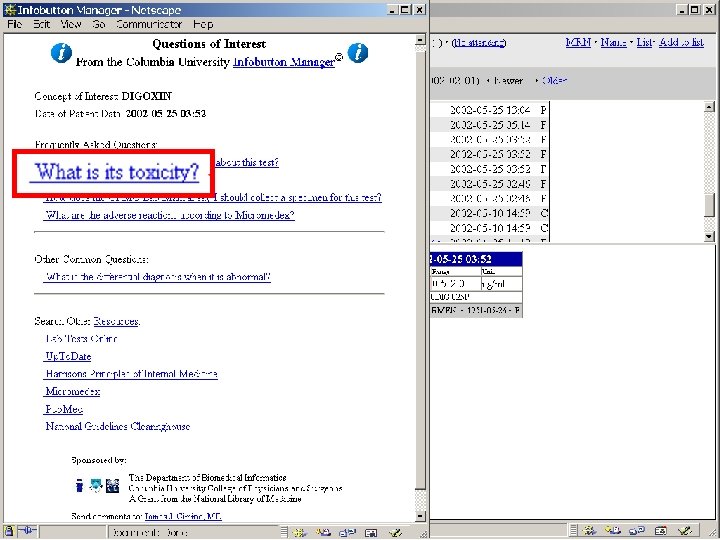Open the File menu
720x540 pixels.
coord(15,24)
